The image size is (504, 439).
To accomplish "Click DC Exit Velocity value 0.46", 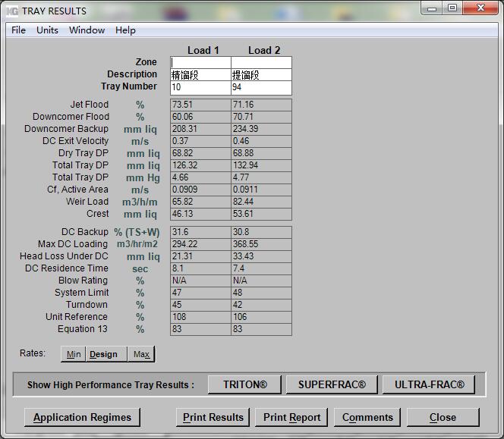I will (261, 141).
